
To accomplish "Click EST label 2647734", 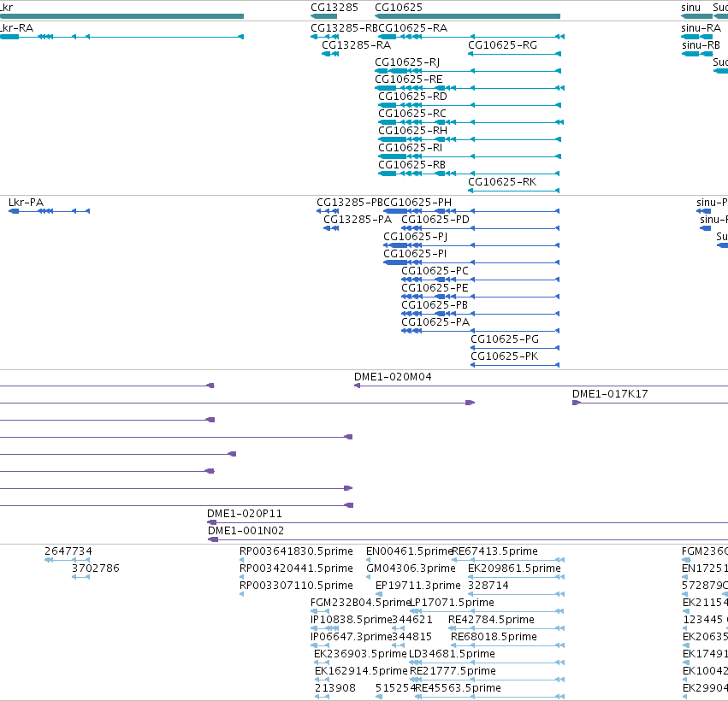I will pos(68,551).
